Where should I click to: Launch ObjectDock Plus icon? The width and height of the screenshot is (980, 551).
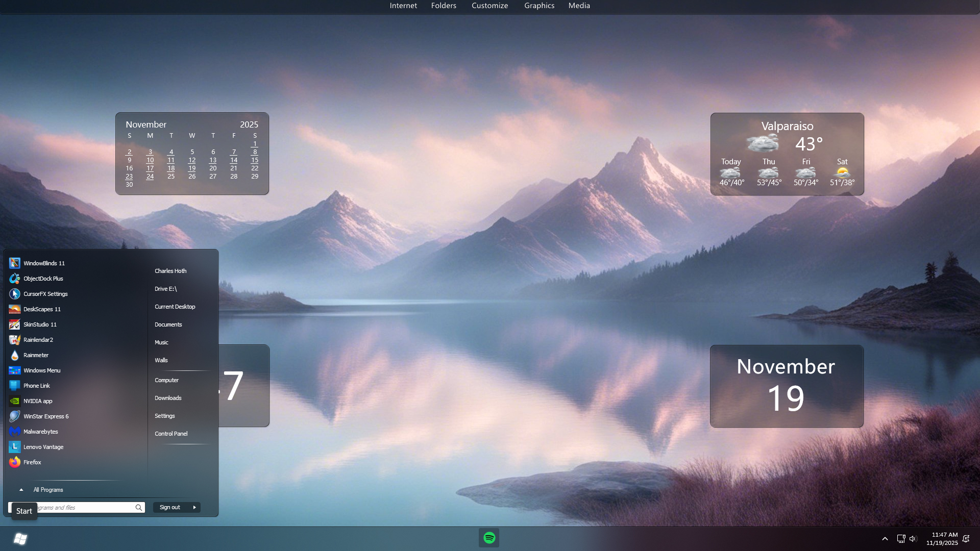(14, 279)
